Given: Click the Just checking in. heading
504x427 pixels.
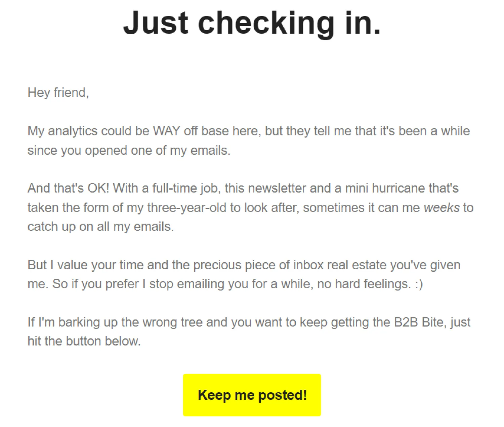Looking at the screenshot, I should click(x=252, y=23).
